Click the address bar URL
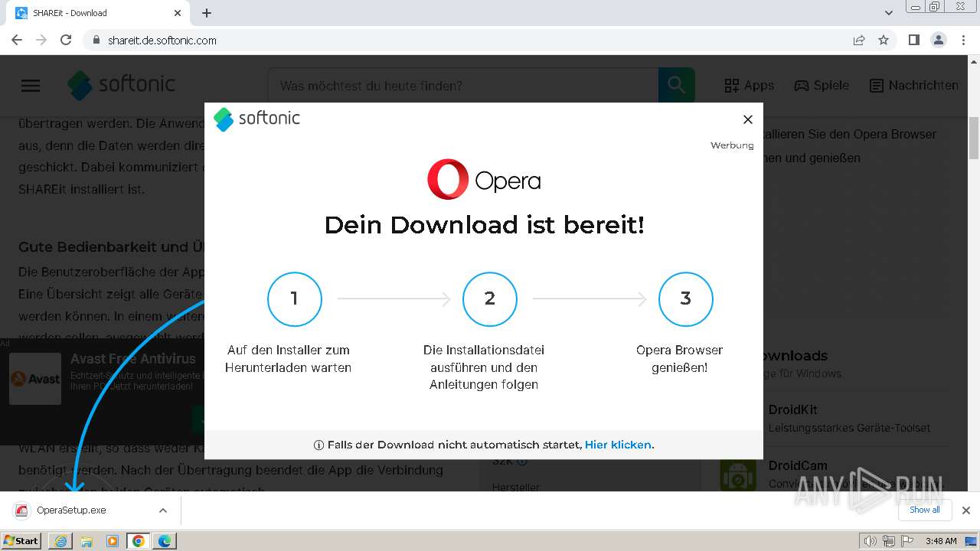Screen dimensions: 980x551 pyautogui.click(x=162, y=41)
